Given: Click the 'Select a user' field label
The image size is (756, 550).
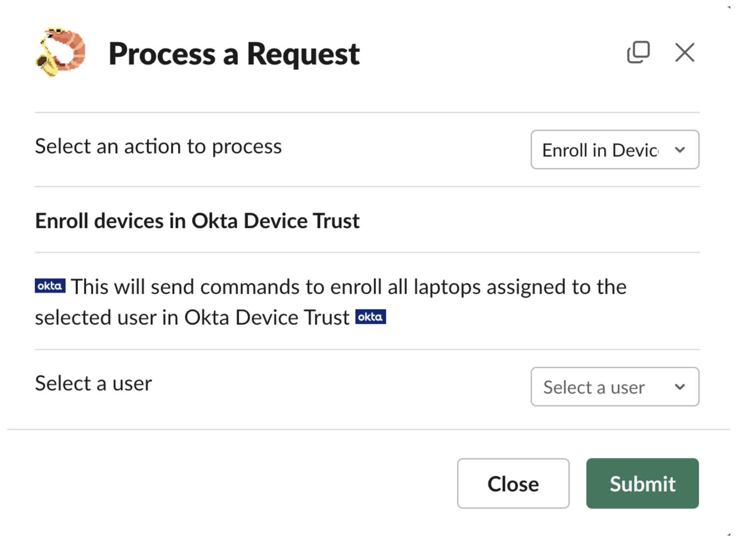Looking at the screenshot, I should coord(93,383).
